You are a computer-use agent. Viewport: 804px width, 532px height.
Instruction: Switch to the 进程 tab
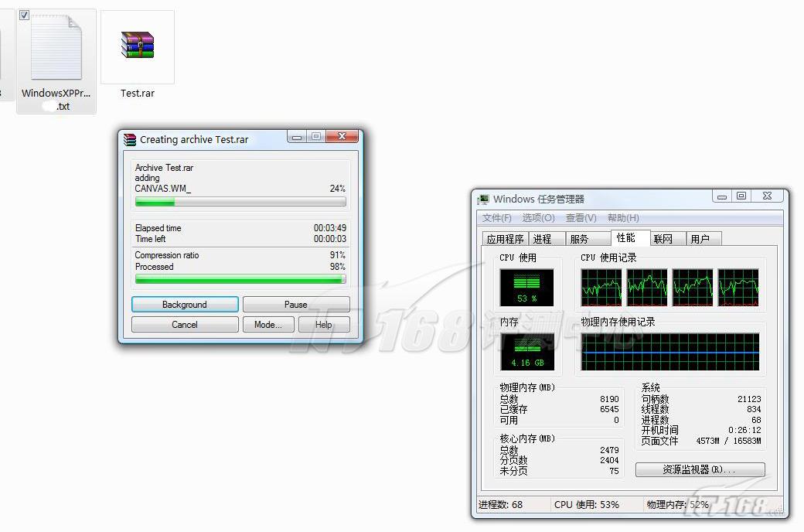[543, 239]
